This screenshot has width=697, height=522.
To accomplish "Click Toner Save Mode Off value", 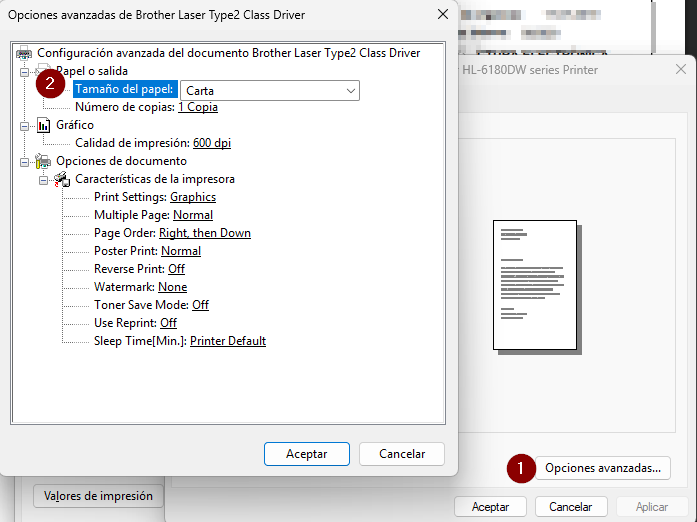I will [200, 305].
